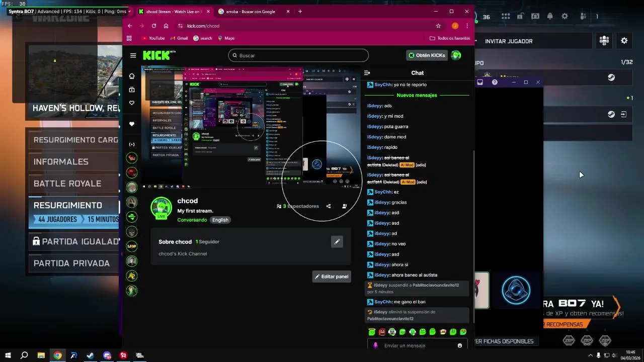This screenshot has width=644, height=362.
Task: Click Chrome address bar kick.com/chcod
Action: coord(308,26)
